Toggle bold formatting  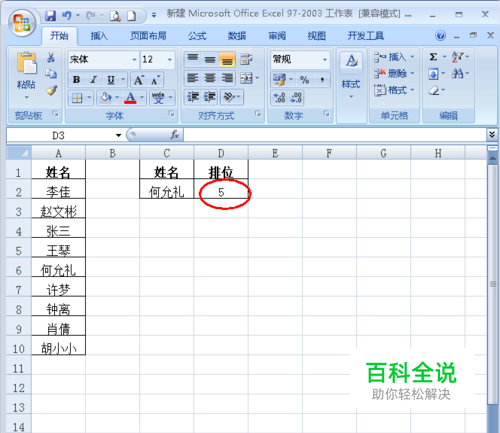(x=76, y=80)
